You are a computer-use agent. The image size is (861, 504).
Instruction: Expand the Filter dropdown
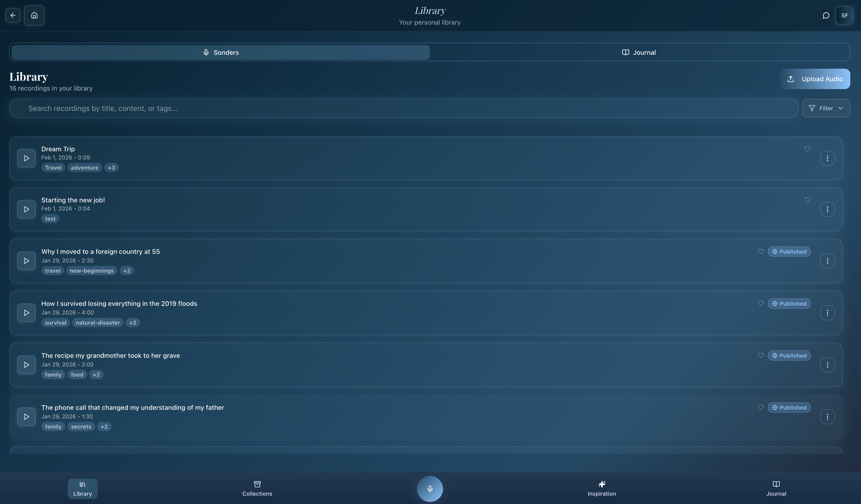point(826,108)
